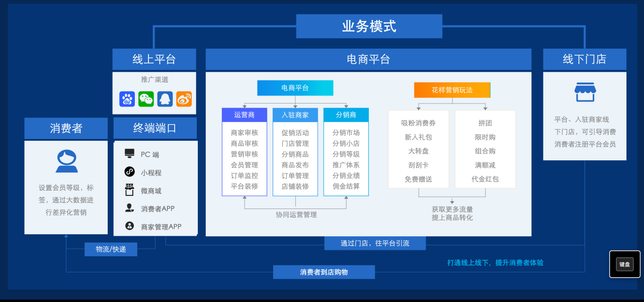Image resolution: width=644 pixels, height=302 pixels.
Task: Click the WeChat icon under 推广渠道
Action: [x=146, y=99]
